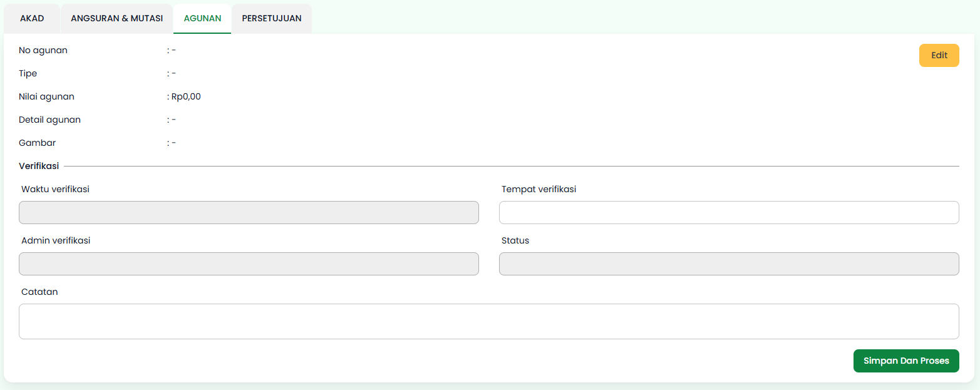Click the Verifikasi section heading

[39, 166]
